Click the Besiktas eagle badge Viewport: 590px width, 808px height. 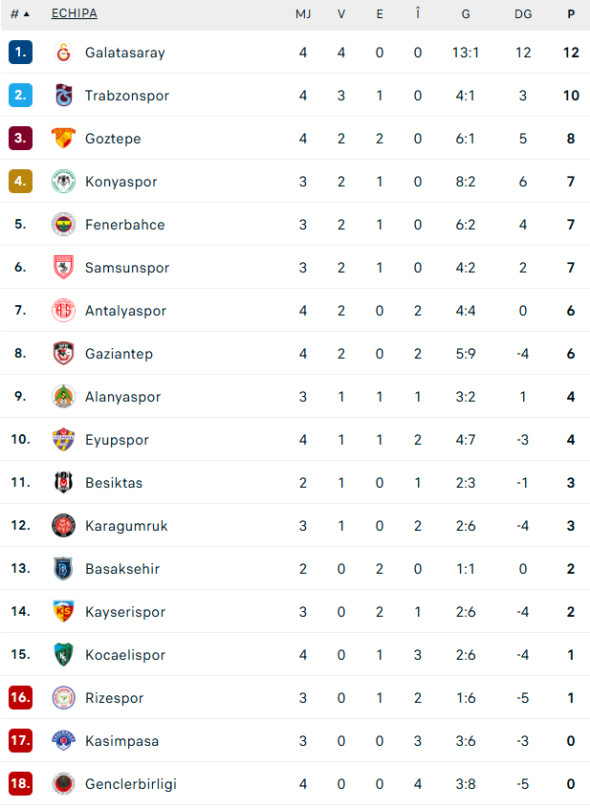pyautogui.click(x=64, y=483)
